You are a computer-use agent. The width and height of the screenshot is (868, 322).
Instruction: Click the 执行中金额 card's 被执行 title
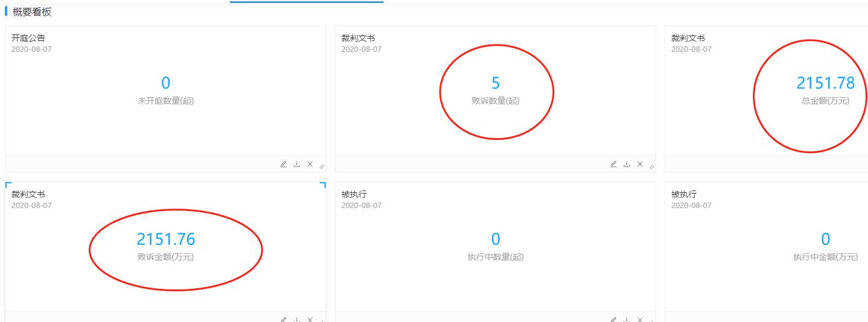click(683, 194)
